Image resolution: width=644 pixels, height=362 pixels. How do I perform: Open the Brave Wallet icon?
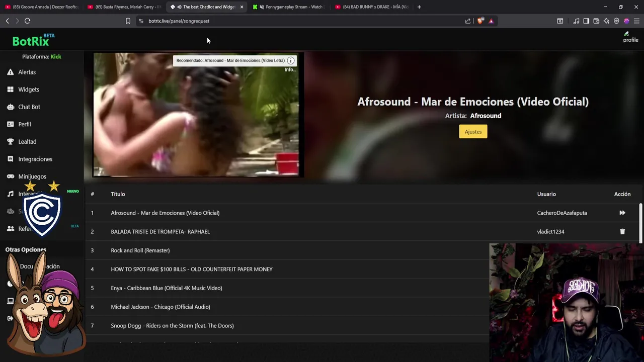tap(596, 21)
